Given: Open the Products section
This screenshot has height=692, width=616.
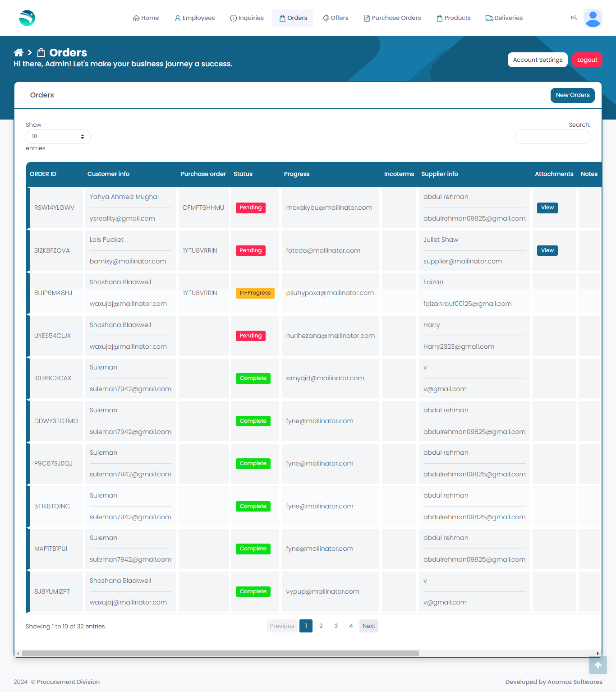Looking at the screenshot, I should click(x=453, y=18).
